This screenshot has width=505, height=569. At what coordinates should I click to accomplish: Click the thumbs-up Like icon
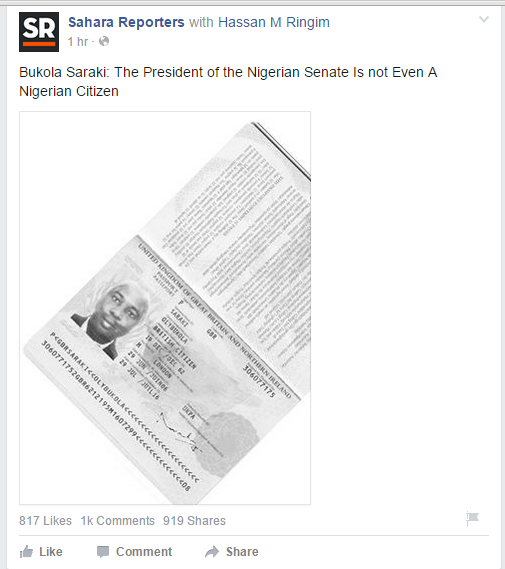click(x=26, y=552)
